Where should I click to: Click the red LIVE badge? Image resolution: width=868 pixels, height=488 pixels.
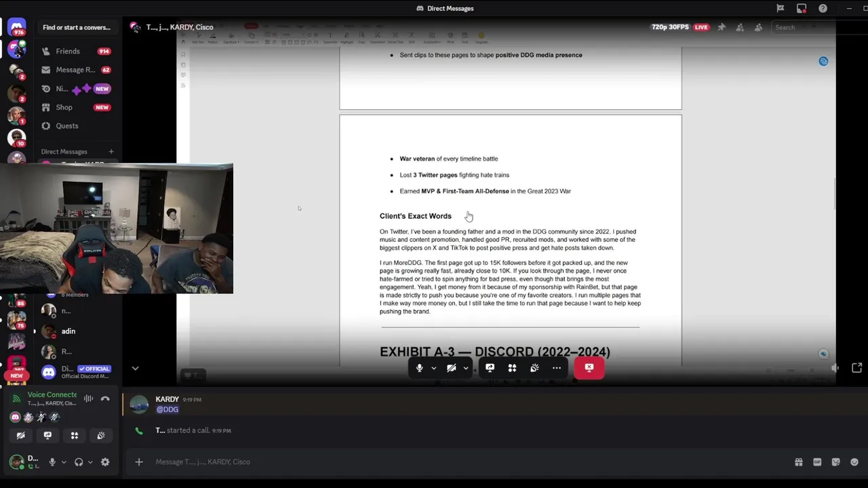pos(701,27)
